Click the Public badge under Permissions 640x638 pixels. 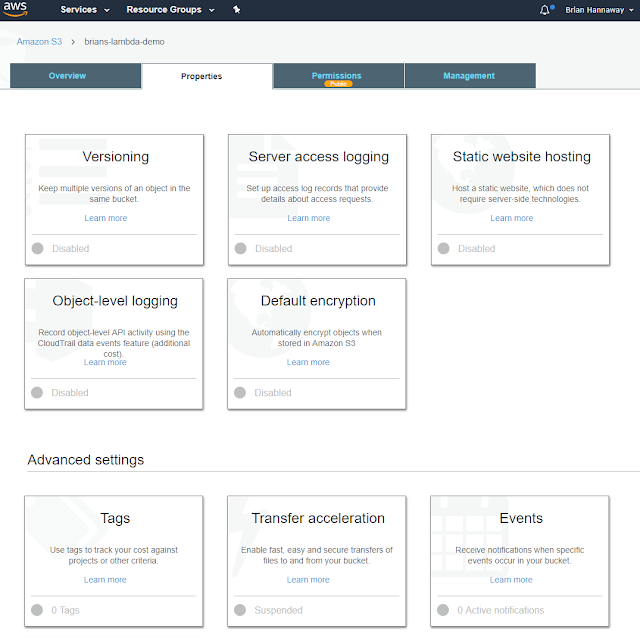338,84
